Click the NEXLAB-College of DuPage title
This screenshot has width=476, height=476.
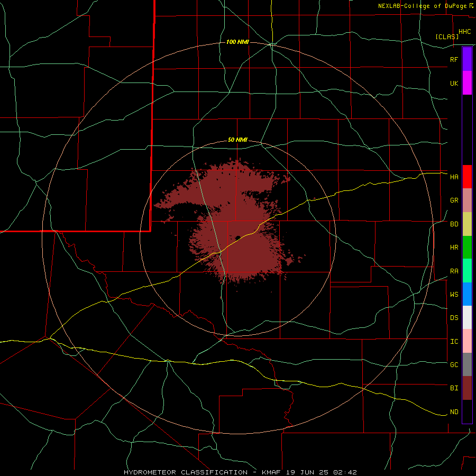pyautogui.click(x=422, y=6)
